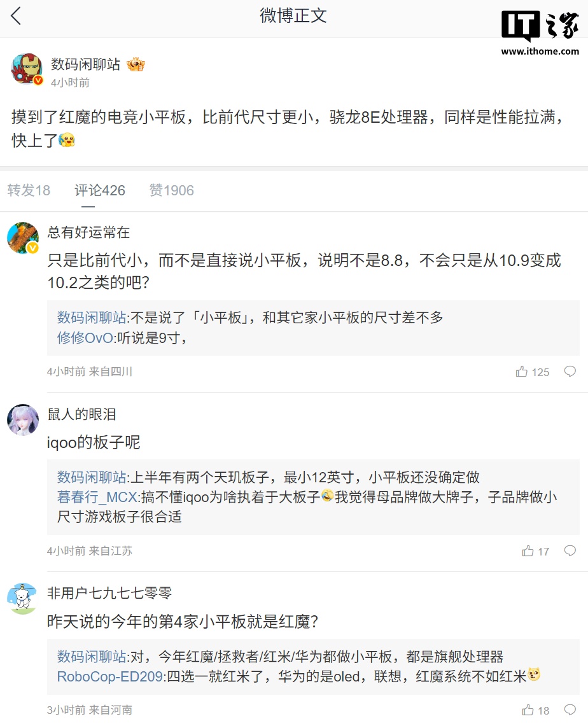Like the comment by 鼠人的眼泪
Viewport: 588px width, 726px height.
[x=528, y=551]
